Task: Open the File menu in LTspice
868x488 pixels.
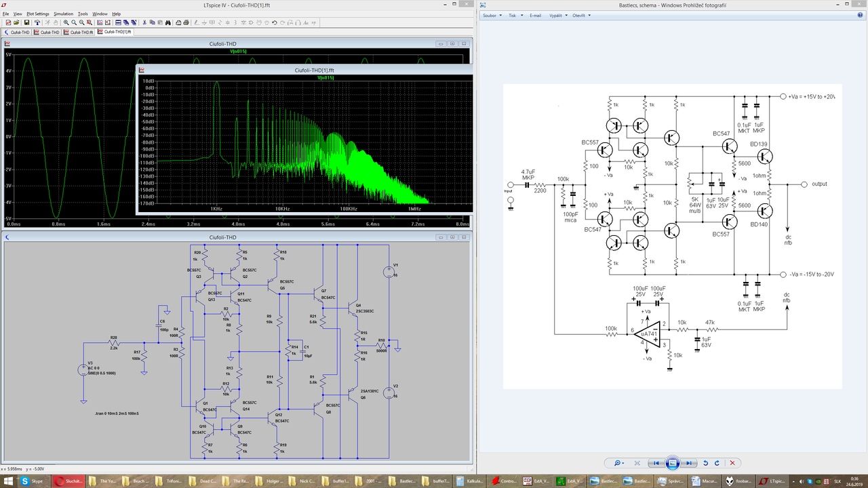Action: (x=5, y=14)
